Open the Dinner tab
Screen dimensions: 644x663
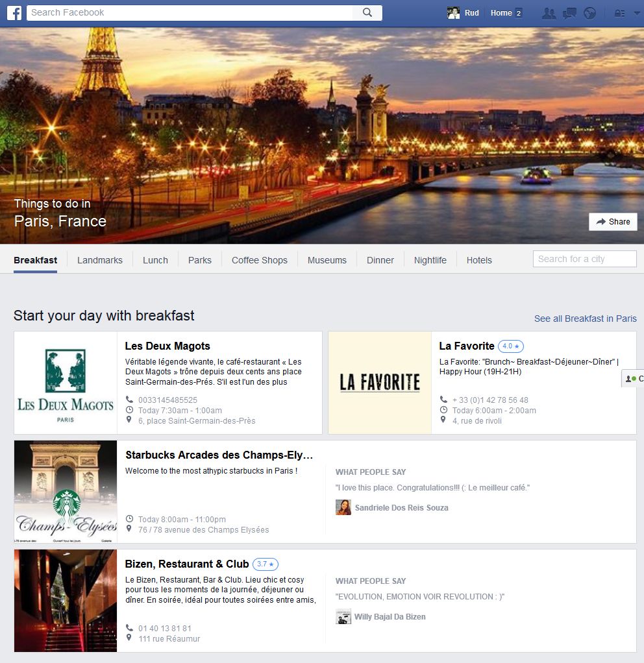coord(380,260)
